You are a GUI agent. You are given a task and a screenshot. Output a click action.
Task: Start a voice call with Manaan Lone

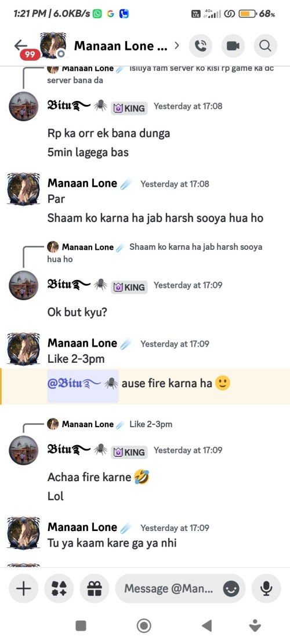point(201,46)
